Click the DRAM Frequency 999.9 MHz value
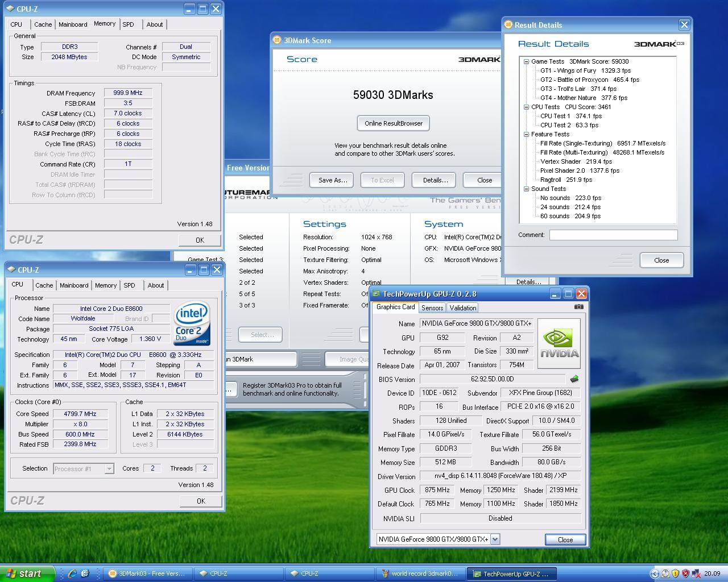Screen dimensions: 728x582 128,93
